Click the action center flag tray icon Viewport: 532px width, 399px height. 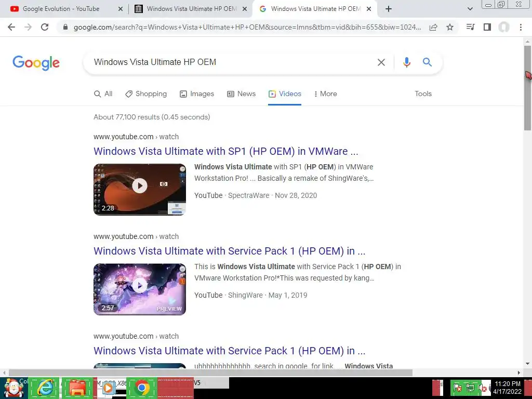tap(457, 388)
